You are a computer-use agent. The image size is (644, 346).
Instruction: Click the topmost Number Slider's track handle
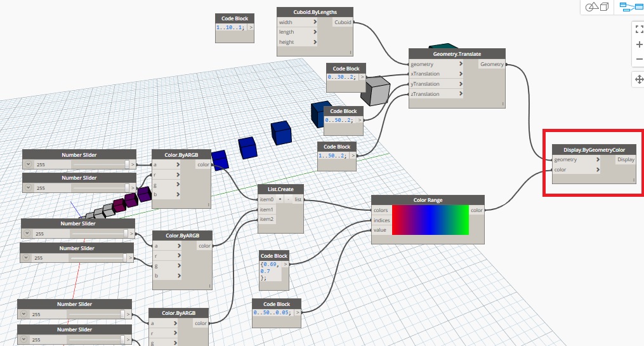click(127, 164)
